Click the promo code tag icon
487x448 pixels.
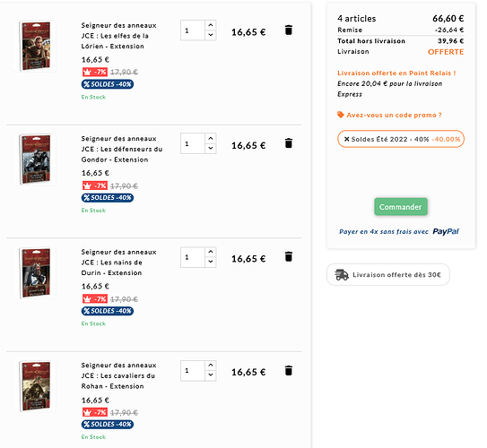click(x=341, y=115)
